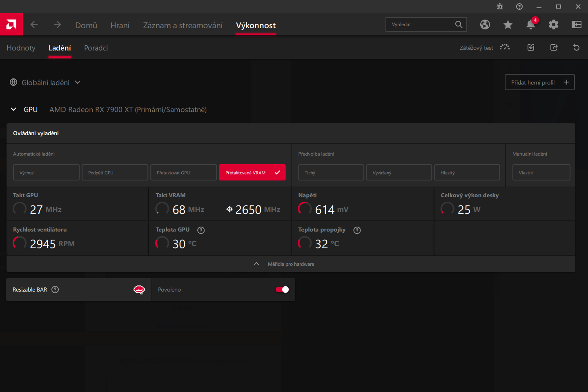Screen dimensions: 588x392
Task: Open Záznam a streamování tab
Action: [183, 25]
